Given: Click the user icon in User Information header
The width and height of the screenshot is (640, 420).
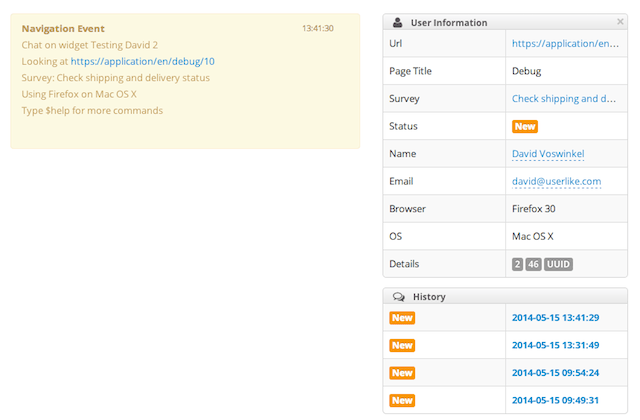Looking at the screenshot, I should pyautogui.click(x=398, y=22).
